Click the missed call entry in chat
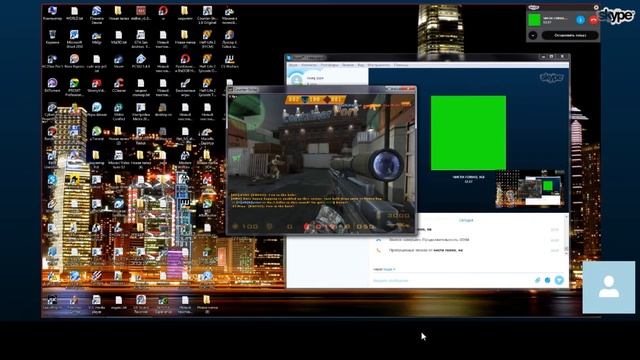Viewport: 640px width, 360px height. pyautogui.click(x=425, y=250)
